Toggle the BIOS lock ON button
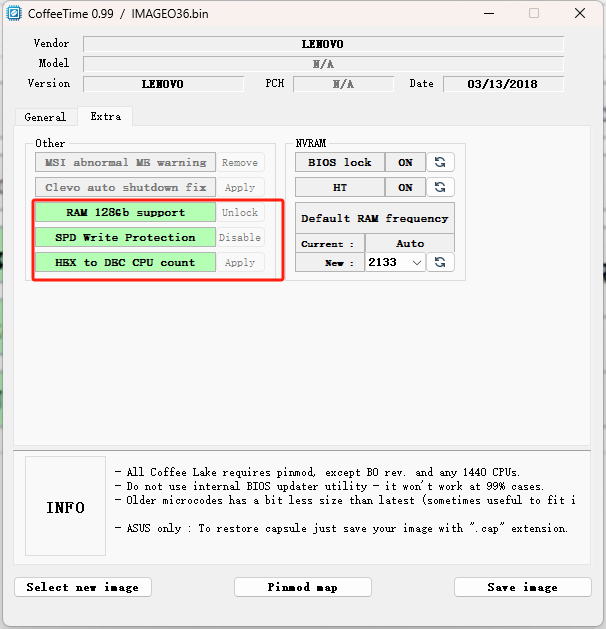The height and width of the screenshot is (629, 606). (405, 162)
